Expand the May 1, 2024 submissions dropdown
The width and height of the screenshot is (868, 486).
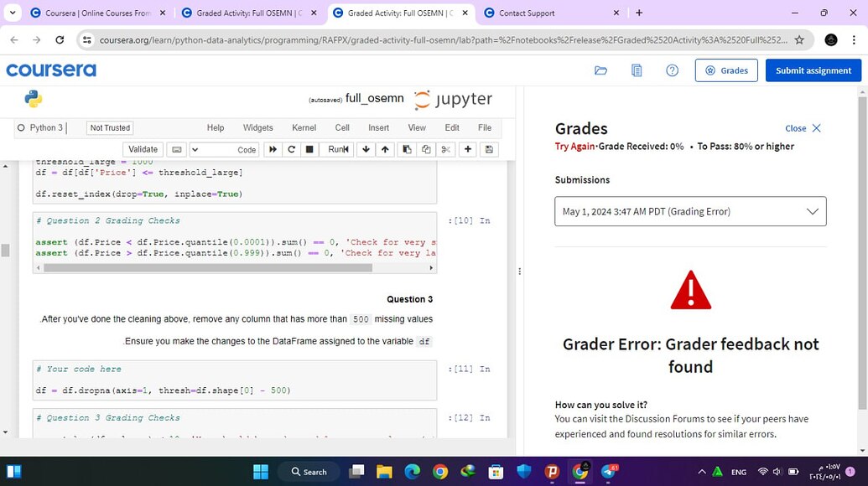pyautogui.click(x=811, y=211)
